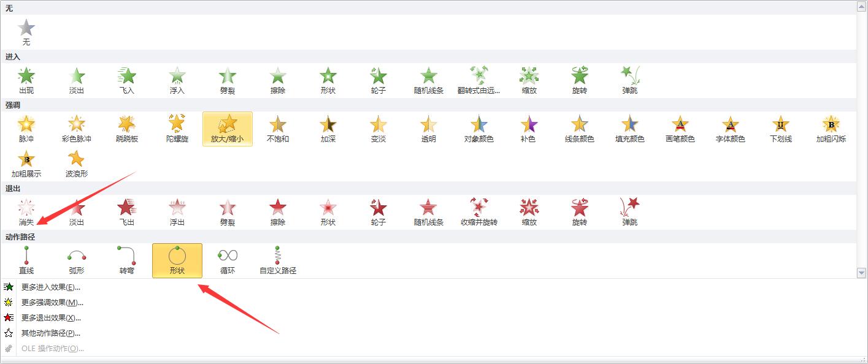868x364 pixels.
Task: Choose the 出现 entrance effect
Action: pyautogui.click(x=26, y=80)
